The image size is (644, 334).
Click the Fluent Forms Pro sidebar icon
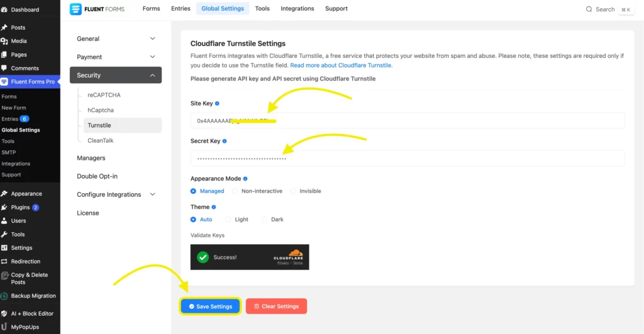4,82
